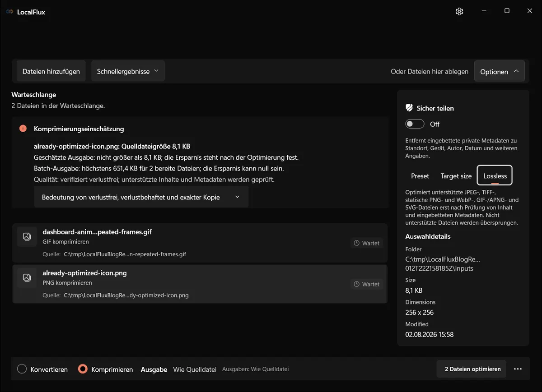Click the info icon beside Komprimierungseinschätzung
The height and width of the screenshot is (392, 542).
[23, 129]
